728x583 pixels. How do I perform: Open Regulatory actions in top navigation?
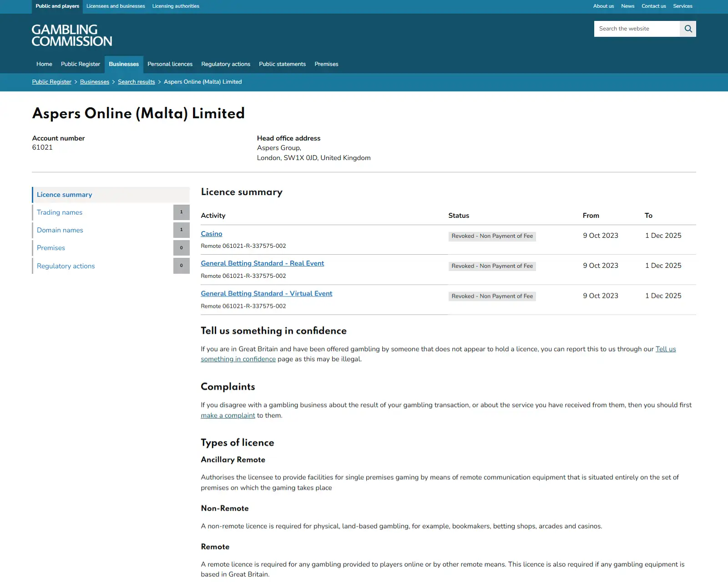coord(226,64)
